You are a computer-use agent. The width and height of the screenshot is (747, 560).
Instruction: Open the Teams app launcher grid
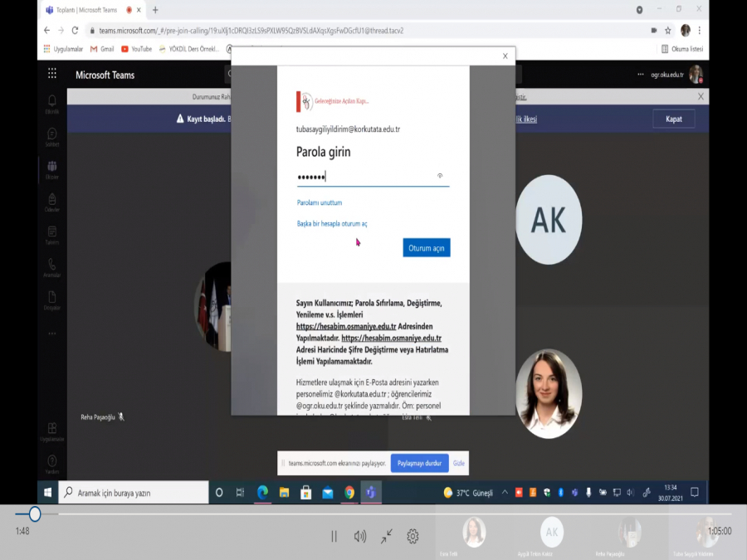[x=52, y=73]
